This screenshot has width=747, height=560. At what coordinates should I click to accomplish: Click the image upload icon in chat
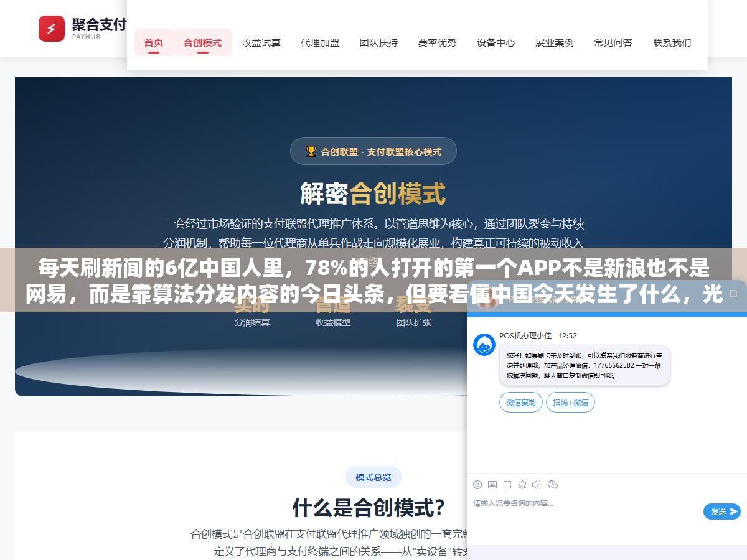(492, 485)
